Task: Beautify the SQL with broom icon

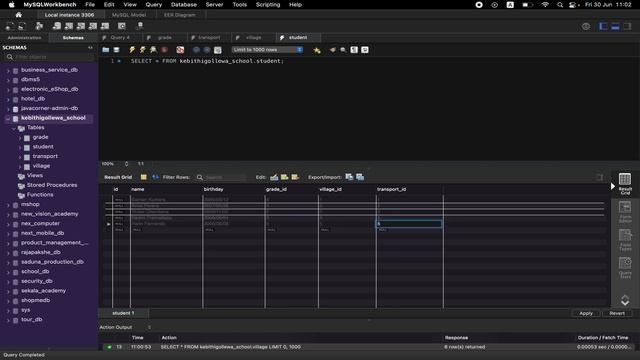Action: pos(333,50)
